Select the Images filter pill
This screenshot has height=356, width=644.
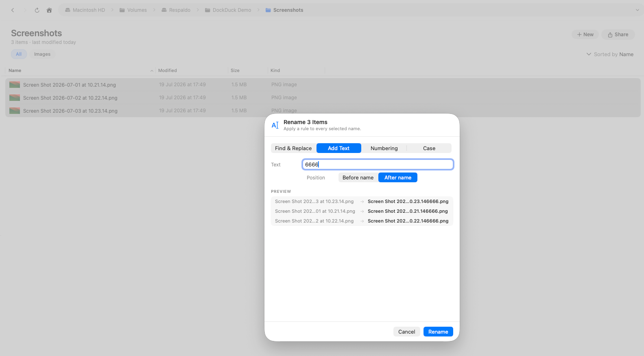click(42, 54)
